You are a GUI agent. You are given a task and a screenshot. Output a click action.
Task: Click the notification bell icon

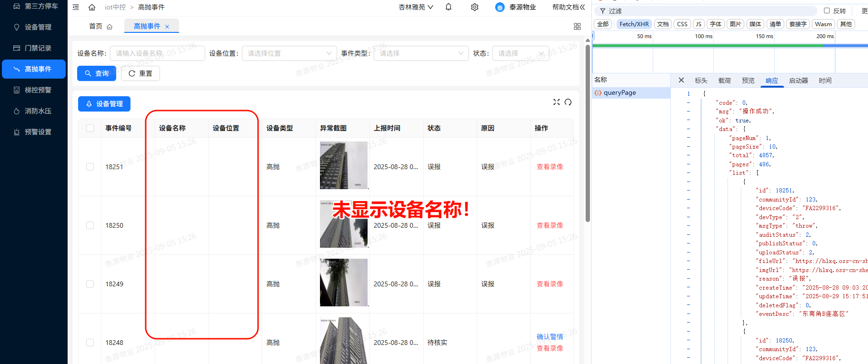(x=449, y=7)
